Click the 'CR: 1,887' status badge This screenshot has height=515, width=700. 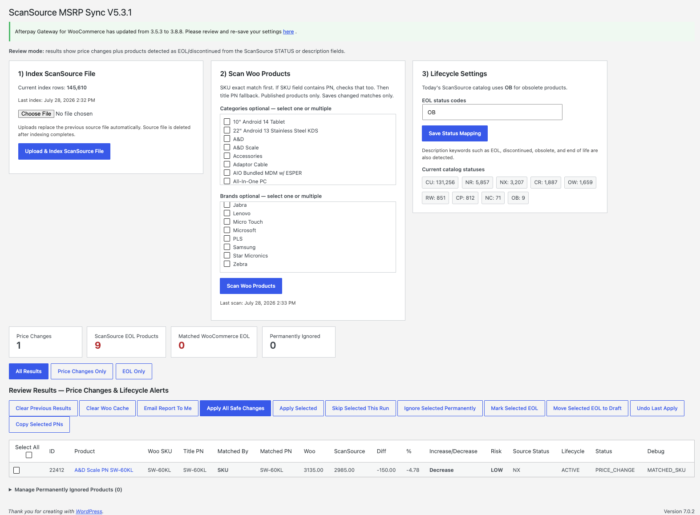[x=546, y=183]
